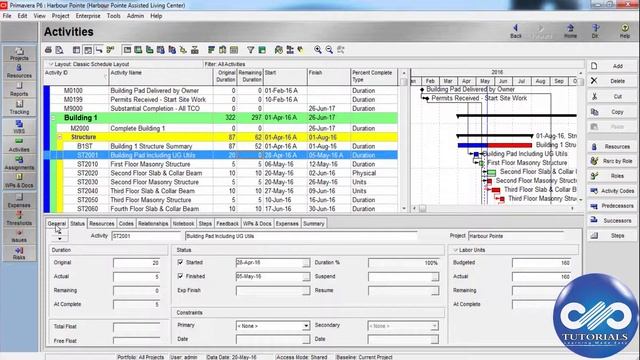
Task: Click the Copy command button
Action: tap(612, 112)
